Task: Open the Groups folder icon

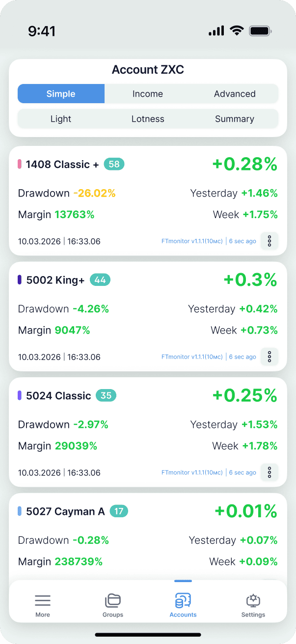Action: click(x=113, y=600)
